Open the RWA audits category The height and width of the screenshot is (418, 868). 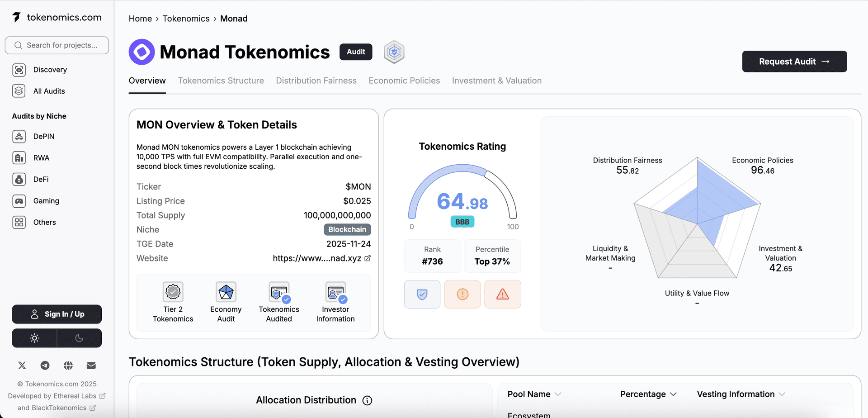[x=19, y=157]
